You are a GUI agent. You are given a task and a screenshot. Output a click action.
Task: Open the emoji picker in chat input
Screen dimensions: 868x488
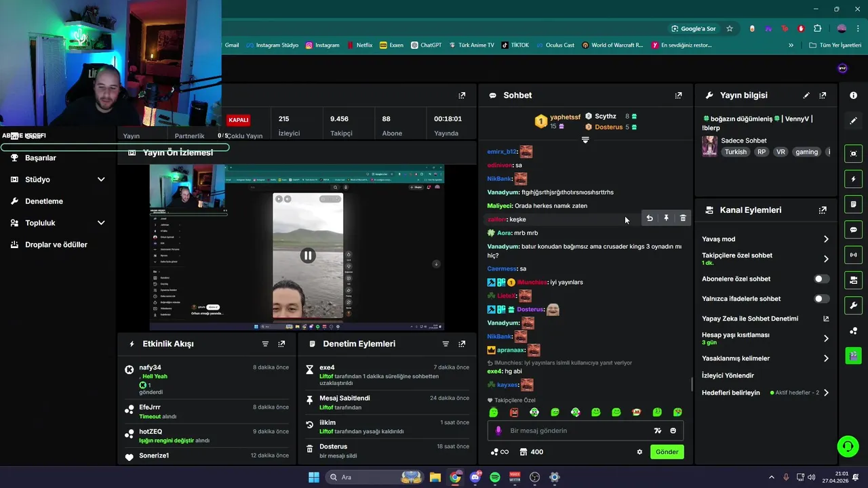[673, 430]
